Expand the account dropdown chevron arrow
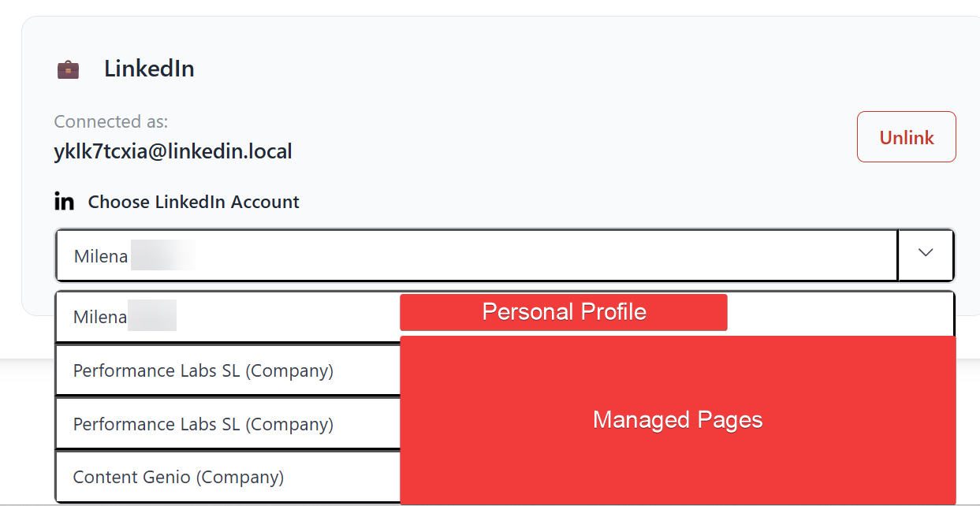This screenshot has width=980, height=506. (926, 254)
